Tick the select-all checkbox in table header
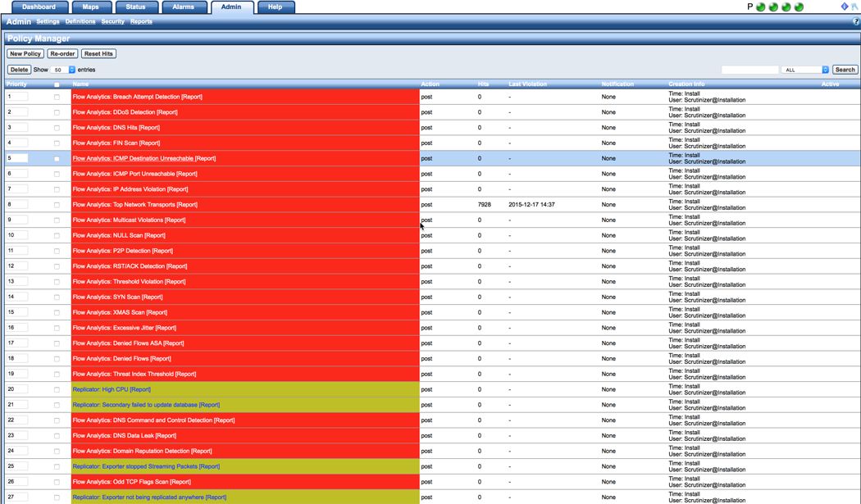The height and width of the screenshot is (504, 861). click(57, 84)
